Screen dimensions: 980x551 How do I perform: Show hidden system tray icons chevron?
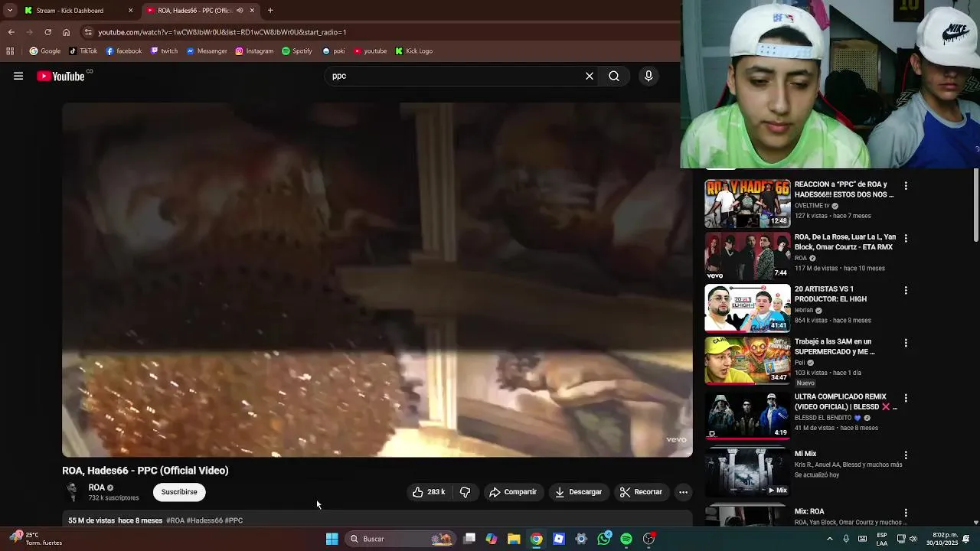tap(829, 539)
